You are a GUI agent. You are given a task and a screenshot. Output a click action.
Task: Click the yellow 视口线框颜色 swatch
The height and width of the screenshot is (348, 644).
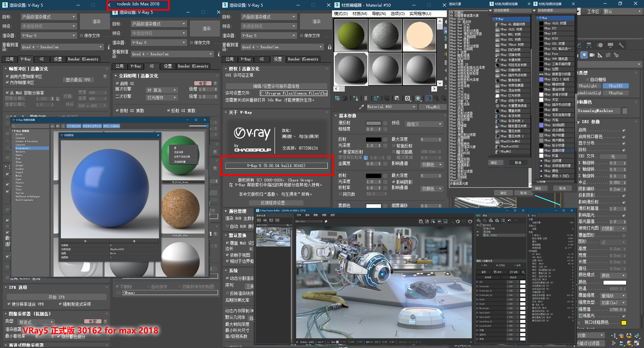coord(624,323)
